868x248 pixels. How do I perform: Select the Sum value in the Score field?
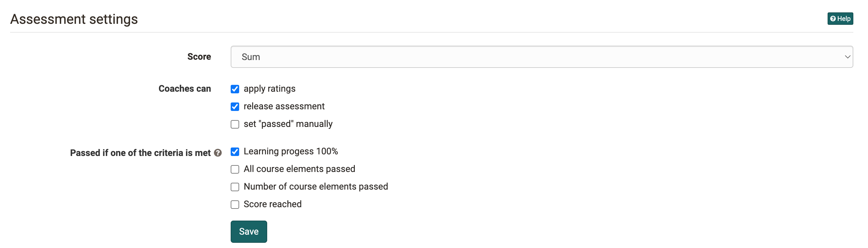click(x=251, y=57)
